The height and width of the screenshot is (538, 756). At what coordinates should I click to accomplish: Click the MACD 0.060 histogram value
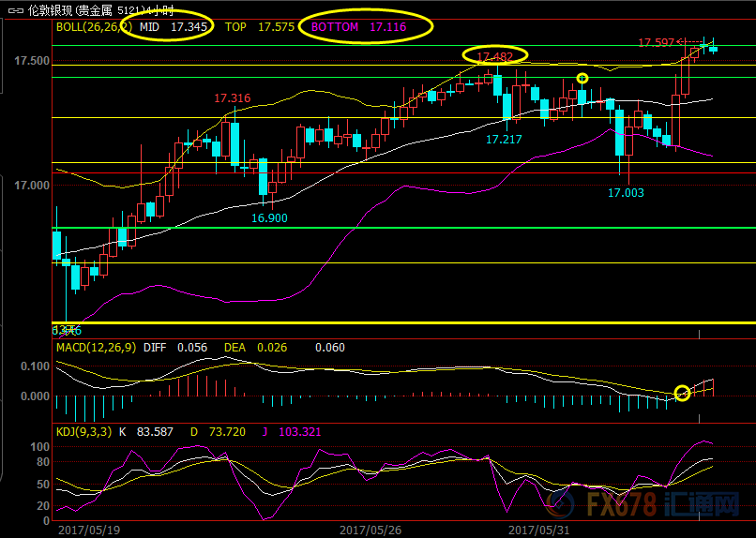pos(330,348)
